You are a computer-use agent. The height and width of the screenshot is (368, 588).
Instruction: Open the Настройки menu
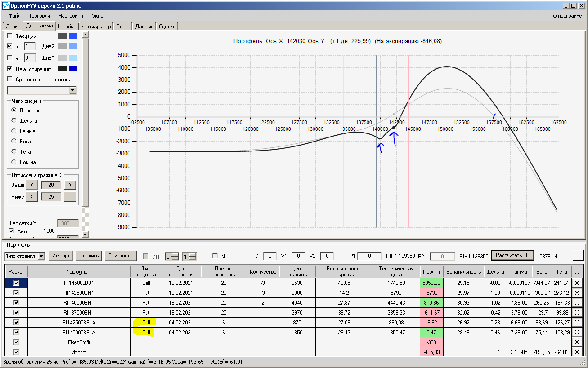pos(71,16)
